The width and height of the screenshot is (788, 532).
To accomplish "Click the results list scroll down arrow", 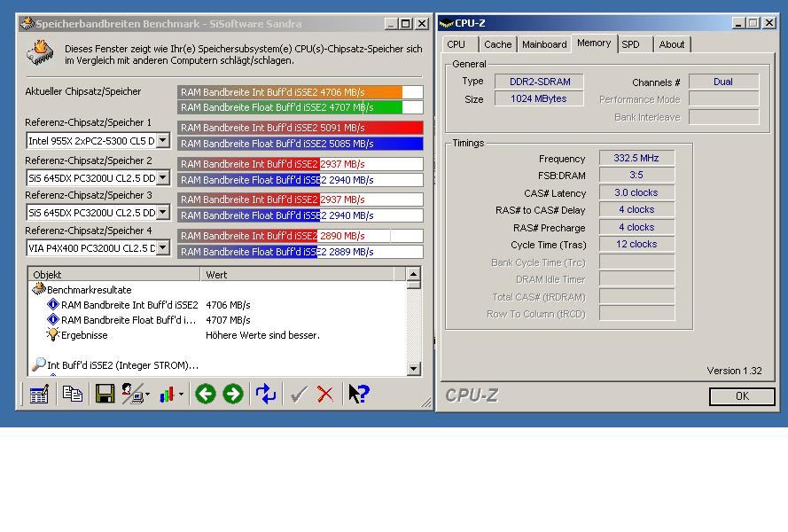I will [413, 369].
